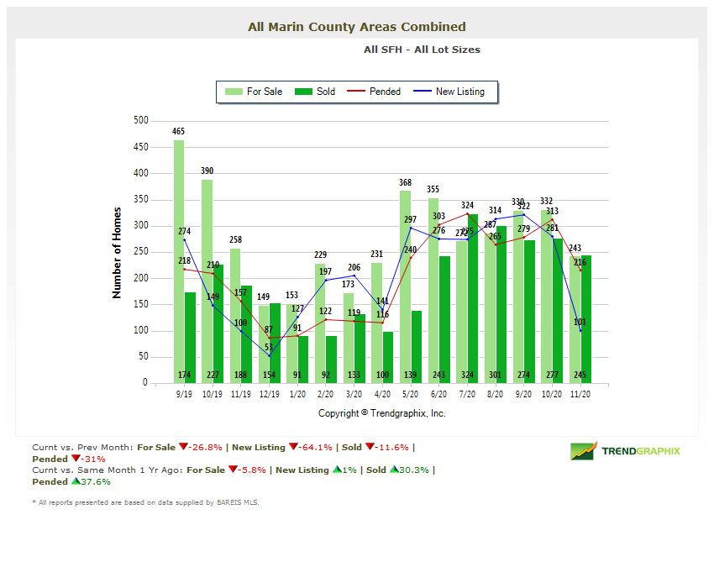The image size is (714, 588).
Task: Click the Trendgraphix logo chart icon
Action: pos(584,451)
